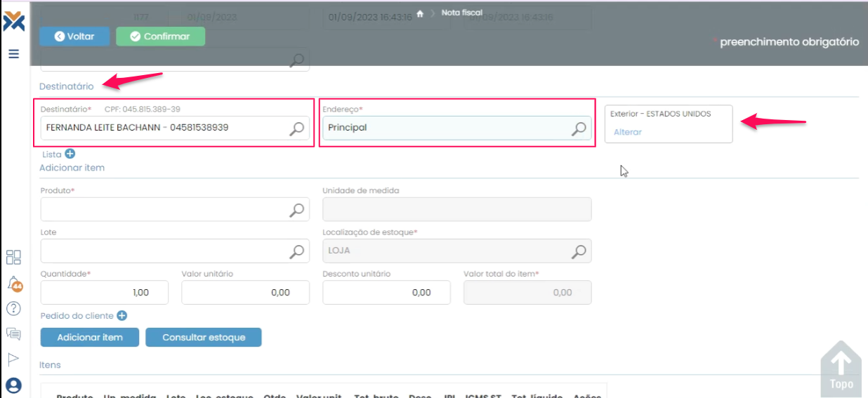Image resolution: width=868 pixels, height=398 pixels.
Task: Open the Lote search lookup
Action: tap(298, 251)
